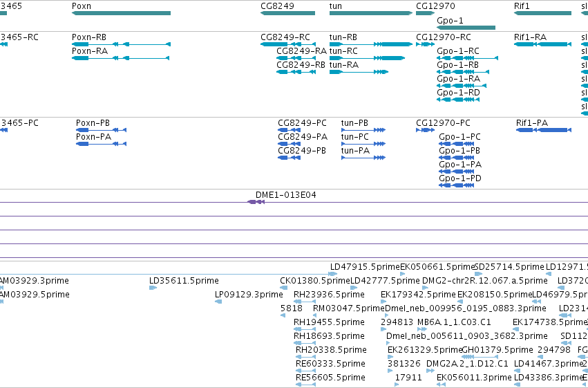588x388 pixels.
Task: Select the Gpo-1 gene span bar
Action: pos(466,28)
